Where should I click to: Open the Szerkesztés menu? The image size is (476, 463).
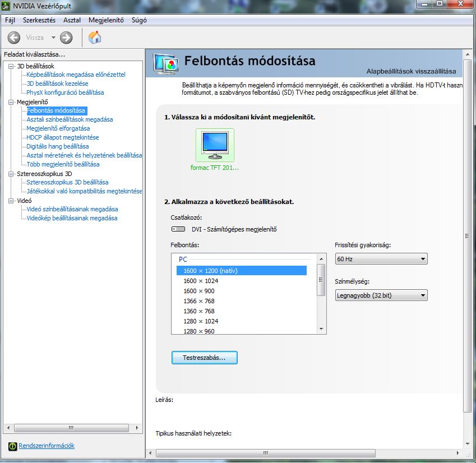coord(39,20)
